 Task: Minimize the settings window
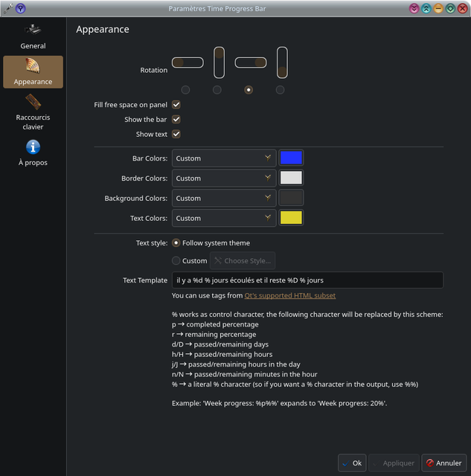coord(438,8)
